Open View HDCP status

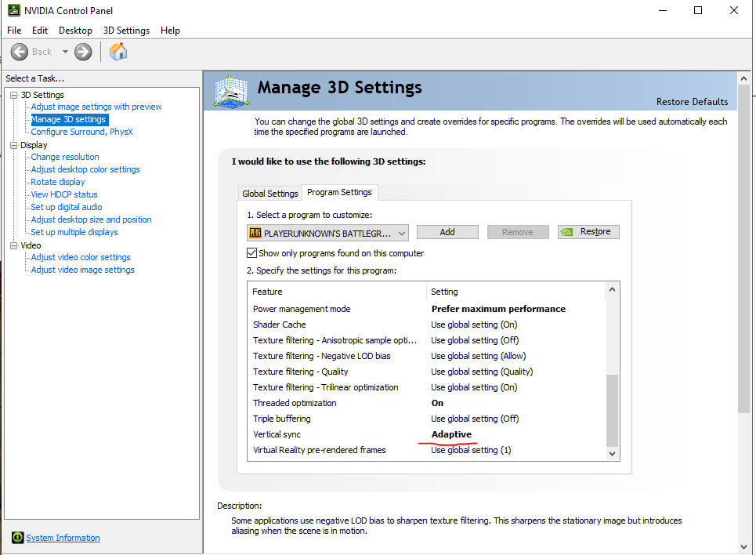[64, 194]
